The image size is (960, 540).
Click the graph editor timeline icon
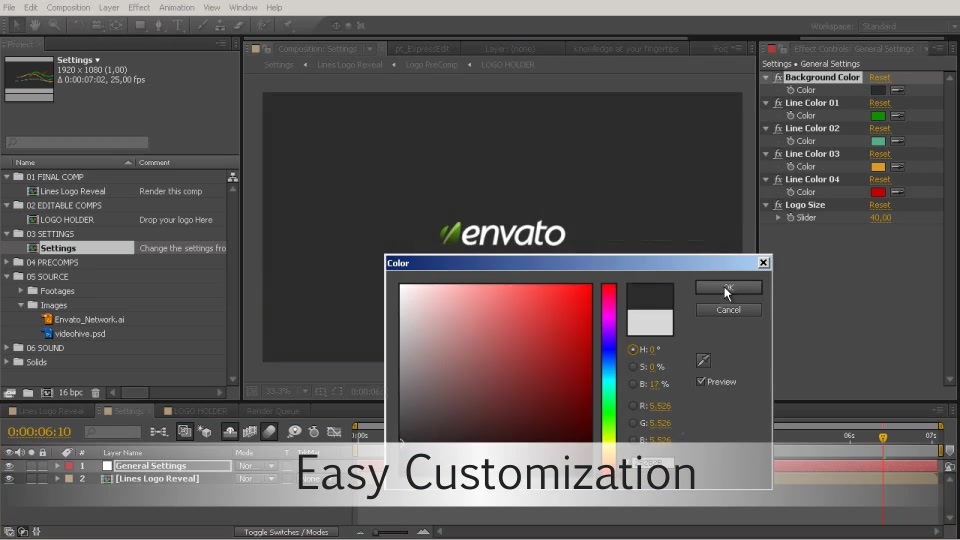334,432
